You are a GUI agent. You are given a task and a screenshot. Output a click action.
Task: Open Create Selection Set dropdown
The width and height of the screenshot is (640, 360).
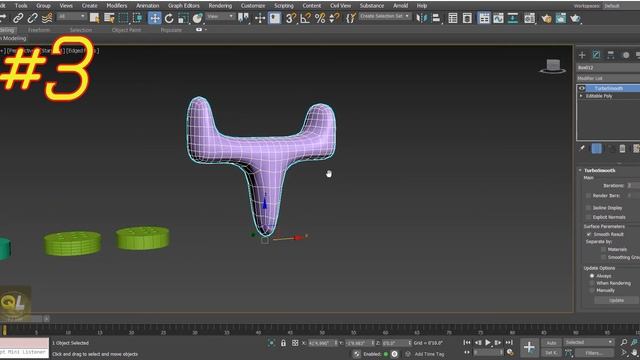385,16
